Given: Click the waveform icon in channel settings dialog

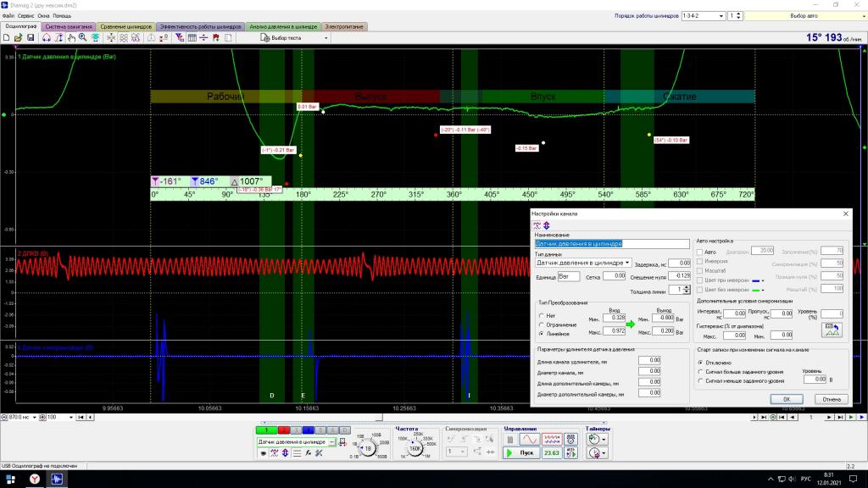Looking at the screenshot, I should tap(537, 225).
